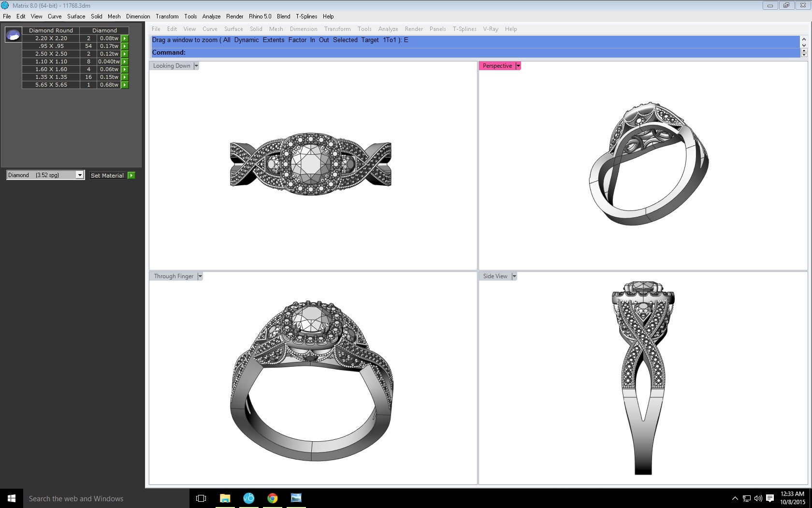Open the Rhino 5.0 menu
Screen dimensions: 812x508
(x=260, y=16)
